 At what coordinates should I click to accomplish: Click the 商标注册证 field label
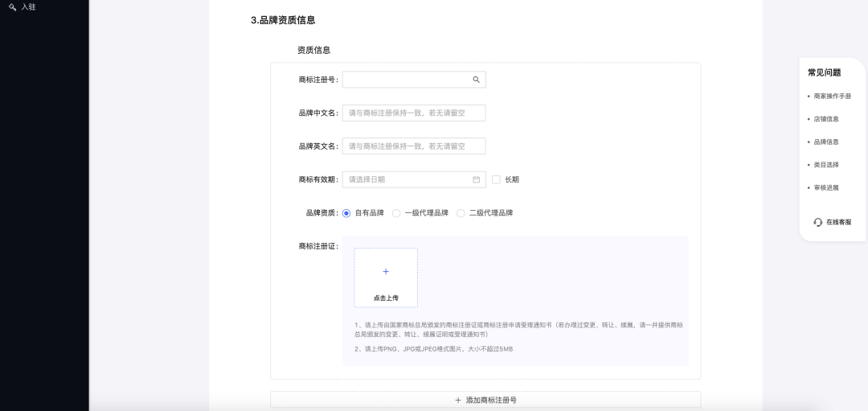click(x=318, y=246)
